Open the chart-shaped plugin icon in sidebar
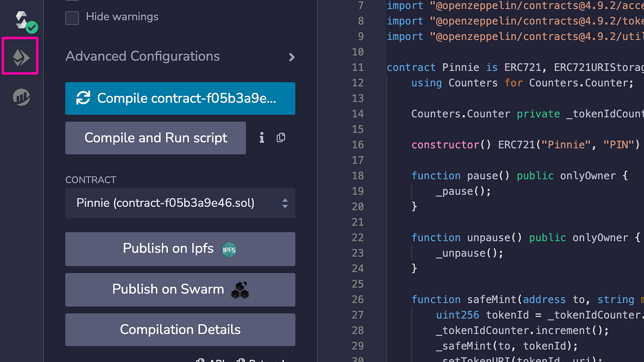 coord(21,97)
